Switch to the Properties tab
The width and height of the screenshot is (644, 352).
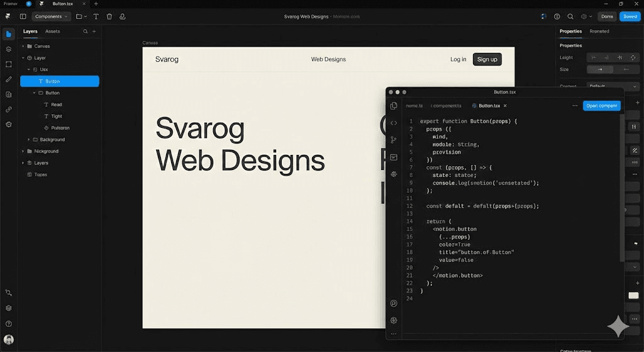point(570,31)
